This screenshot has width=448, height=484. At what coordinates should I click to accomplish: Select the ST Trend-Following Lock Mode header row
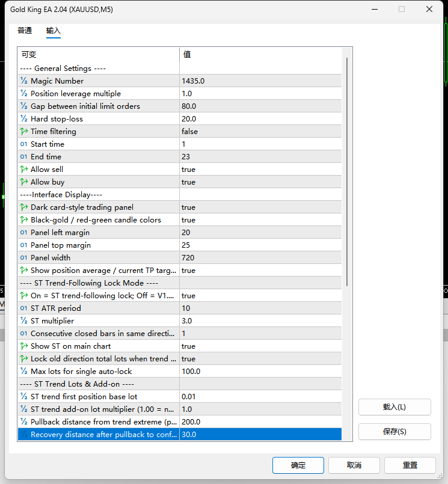[180, 283]
